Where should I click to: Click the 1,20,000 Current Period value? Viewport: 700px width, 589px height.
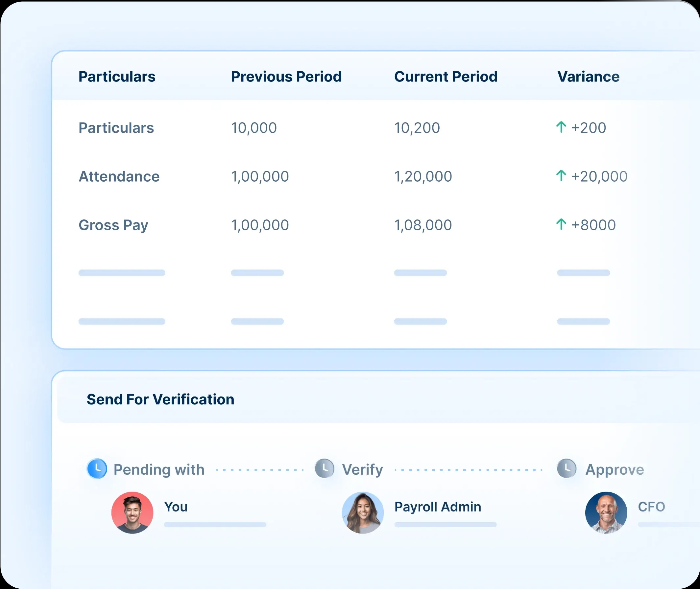[423, 176]
